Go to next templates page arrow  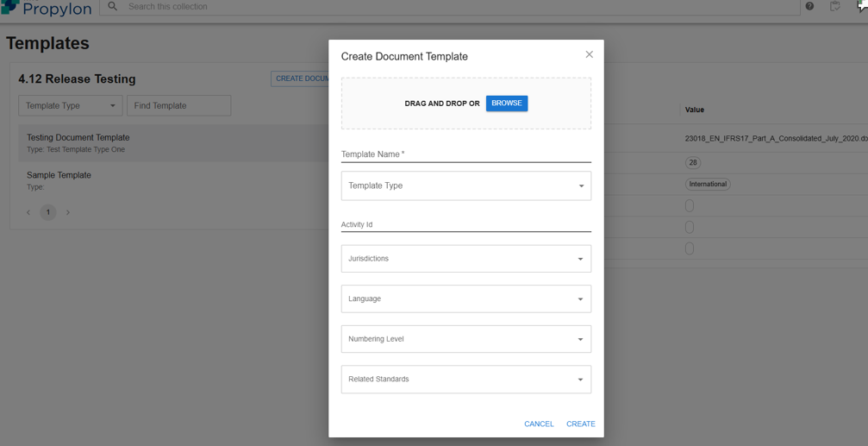pos(68,212)
